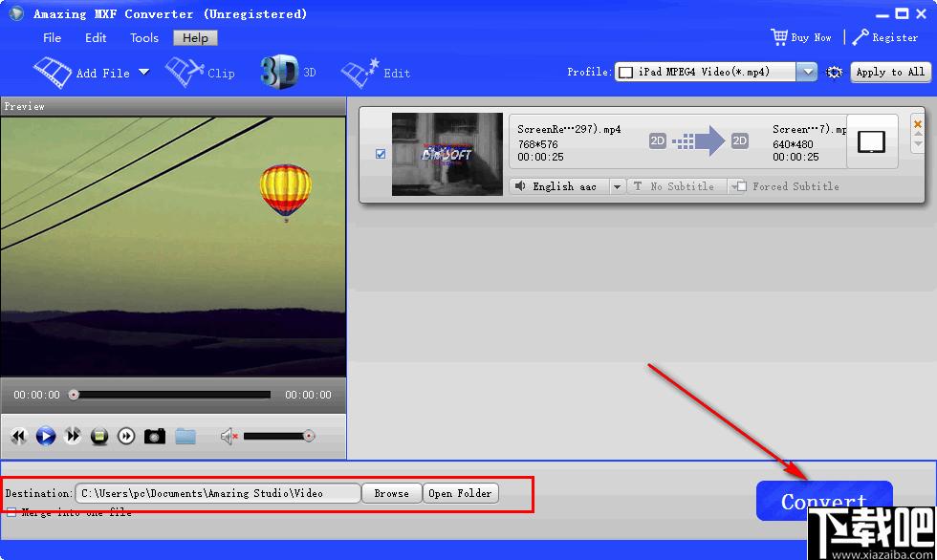Stop playback with the stop icon
Viewport: 937px width, 560px height.
(99, 436)
